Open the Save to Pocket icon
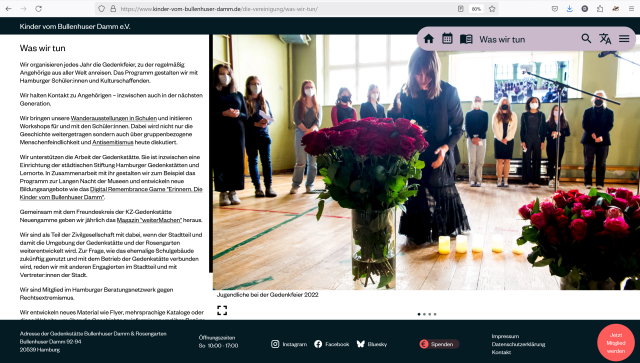The image size is (640, 363). [x=555, y=9]
